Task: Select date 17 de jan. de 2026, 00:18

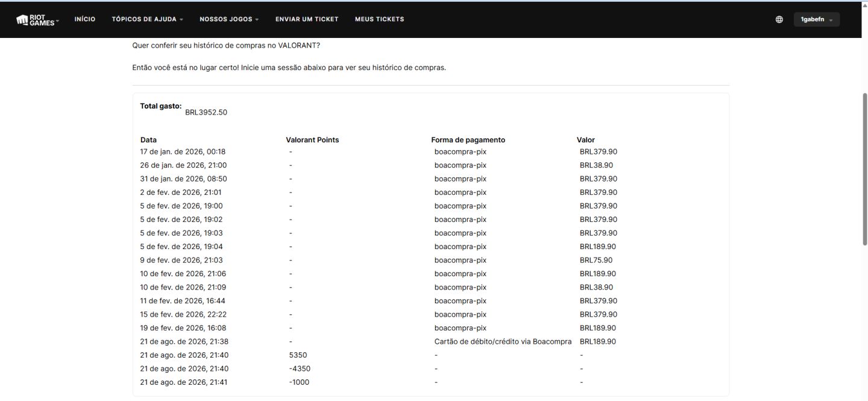Action: tap(183, 152)
